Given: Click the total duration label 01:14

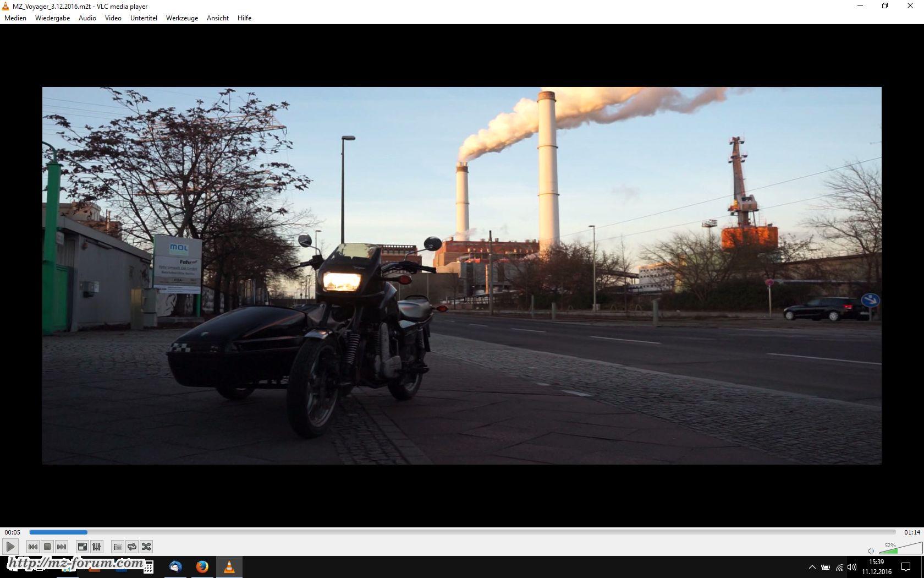Looking at the screenshot, I should point(912,532).
